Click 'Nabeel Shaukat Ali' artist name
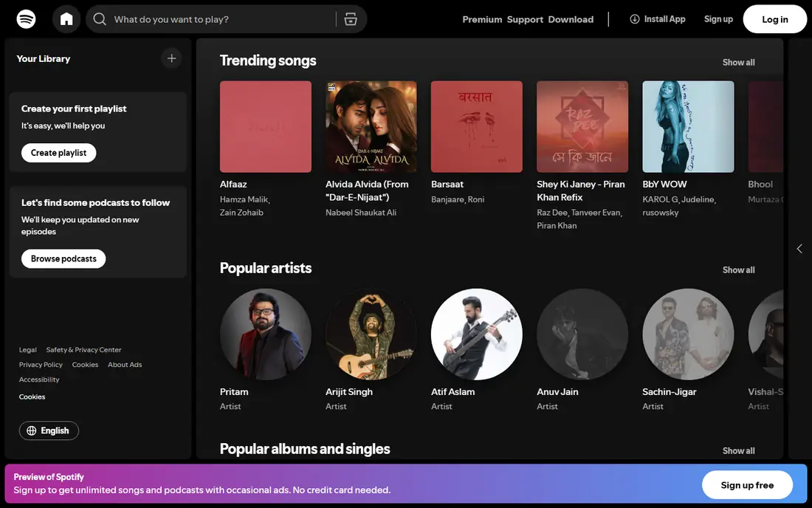Image resolution: width=812 pixels, height=508 pixels. point(361,213)
